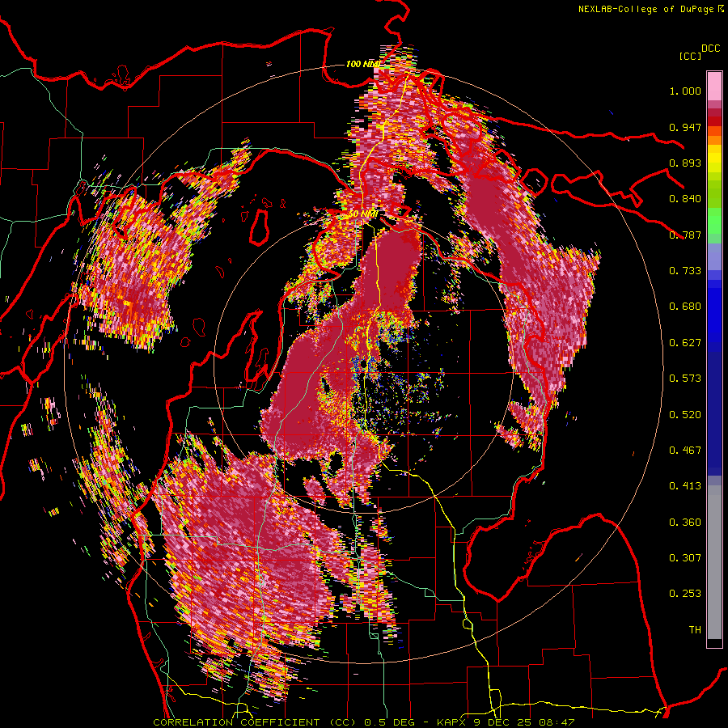
Task: Select the 0.840 scale value
Action: 685,199
